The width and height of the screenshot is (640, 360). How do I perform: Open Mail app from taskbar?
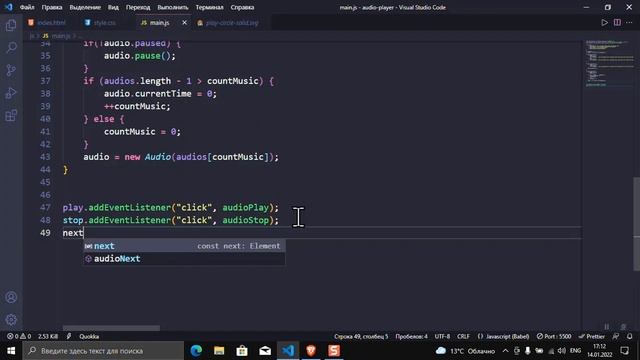[x=265, y=351]
